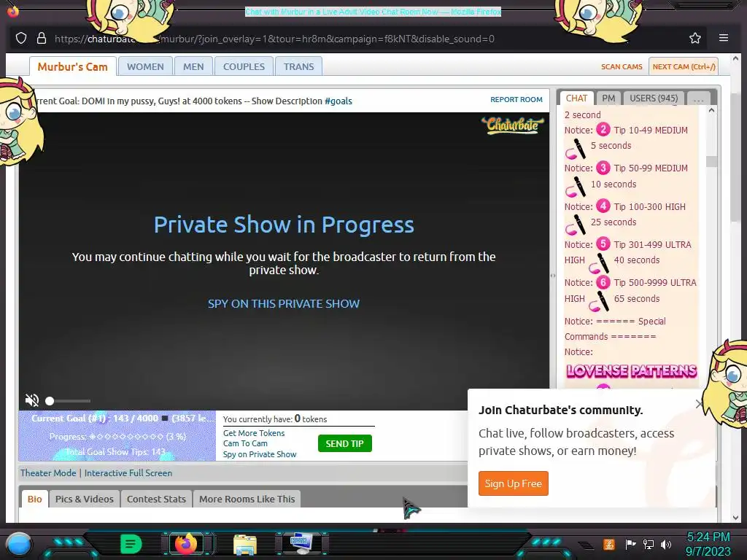Viewport: 747px width, 560px height.
Task: Click the level 5 notice badge
Action: tap(603, 244)
